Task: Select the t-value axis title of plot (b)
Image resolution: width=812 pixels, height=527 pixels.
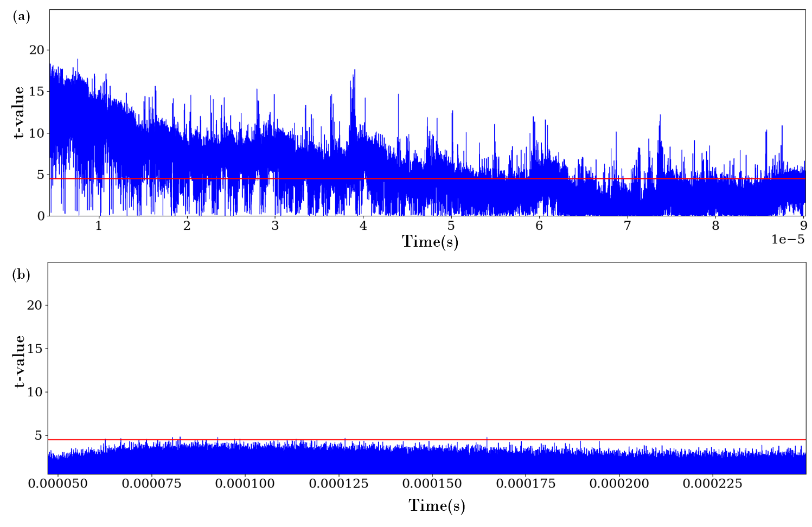Action: [19, 361]
